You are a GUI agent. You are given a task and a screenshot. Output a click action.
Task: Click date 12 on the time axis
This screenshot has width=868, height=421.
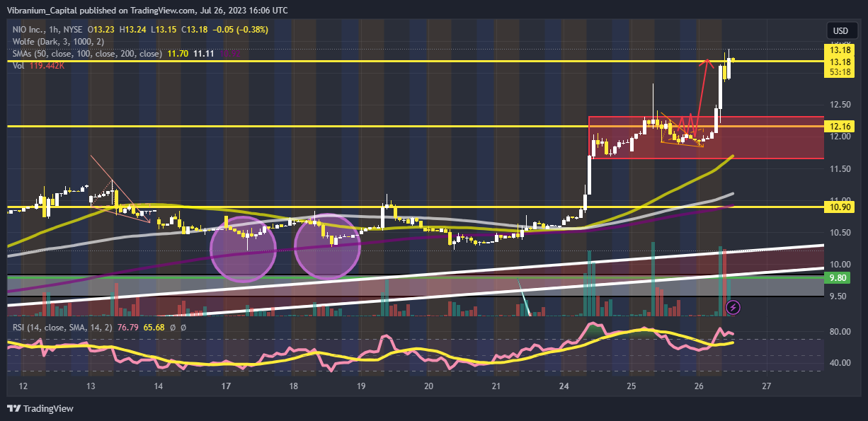(23, 386)
